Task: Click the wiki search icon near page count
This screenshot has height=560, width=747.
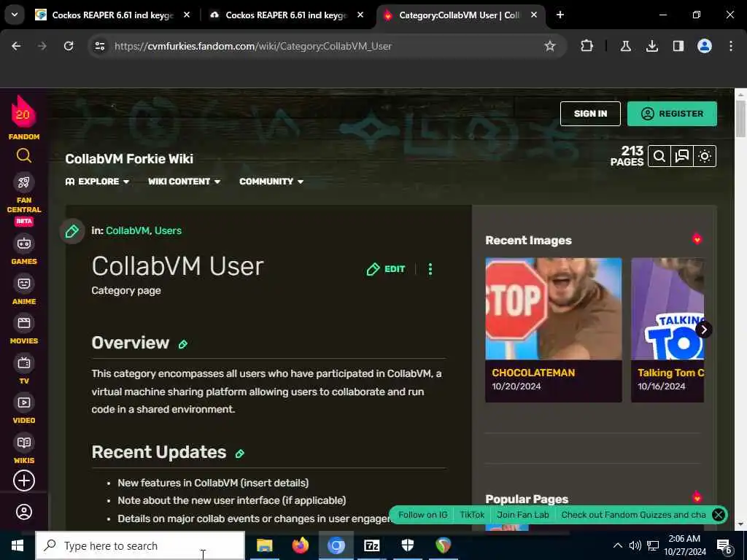Action: tap(659, 156)
